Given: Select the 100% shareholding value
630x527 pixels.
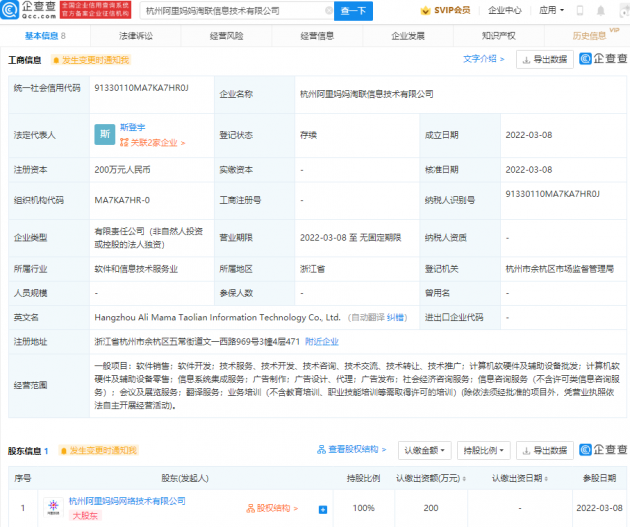Looking at the screenshot, I should pos(364,508).
